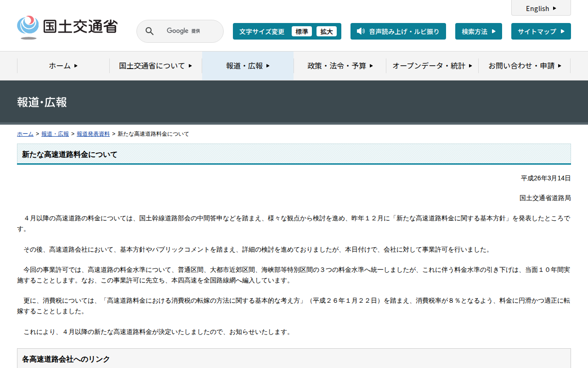Set text size to 標準
588x368 pixels.
tap(302, 31)
